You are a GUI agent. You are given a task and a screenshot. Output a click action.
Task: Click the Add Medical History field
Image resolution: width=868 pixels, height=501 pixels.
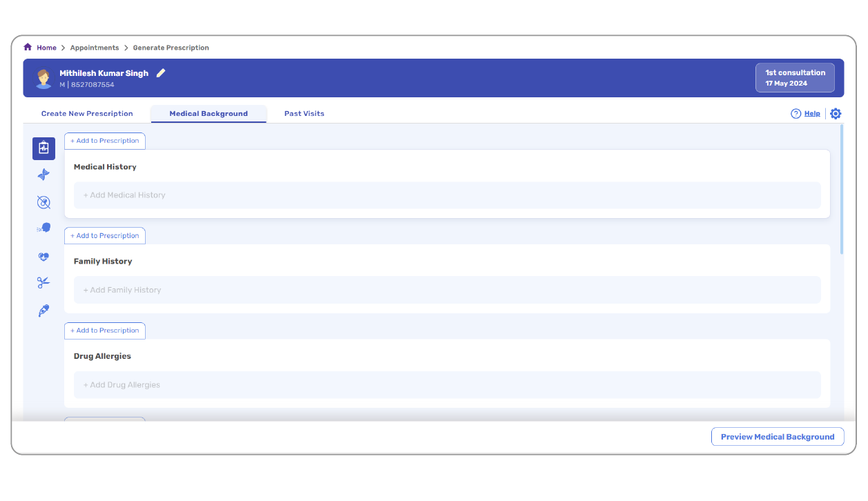pyautogui.click(x=447, y=195)
